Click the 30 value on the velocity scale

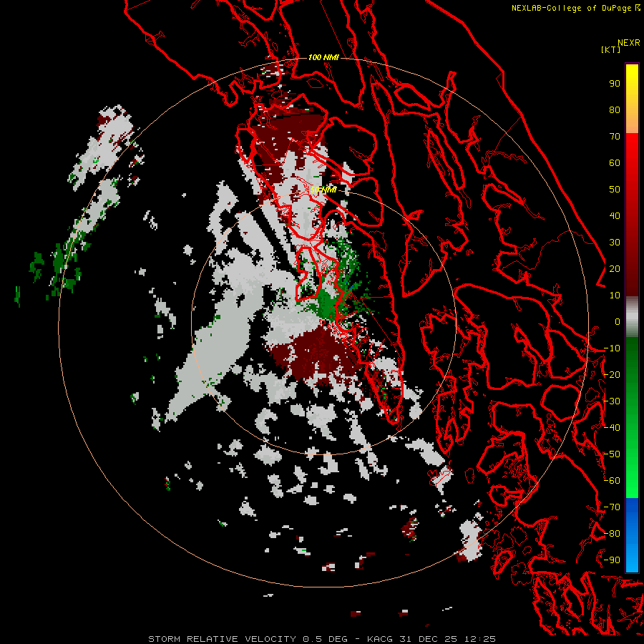click(615, 243)
